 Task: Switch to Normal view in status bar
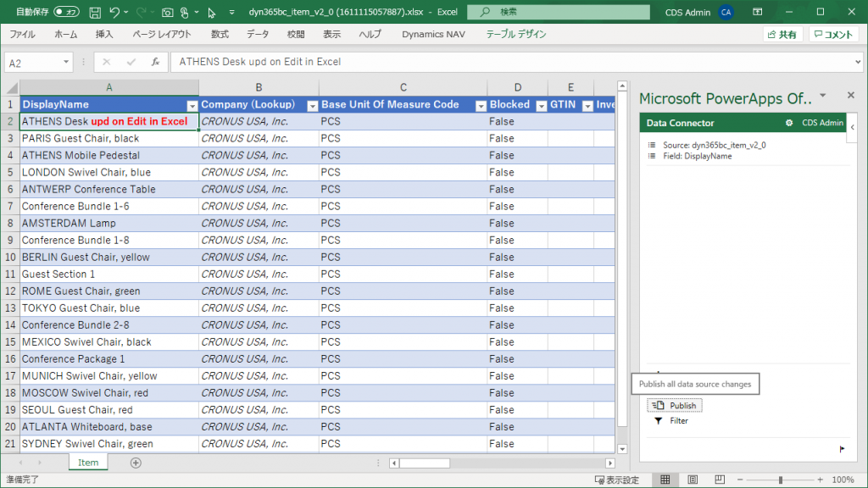[665, 480]
